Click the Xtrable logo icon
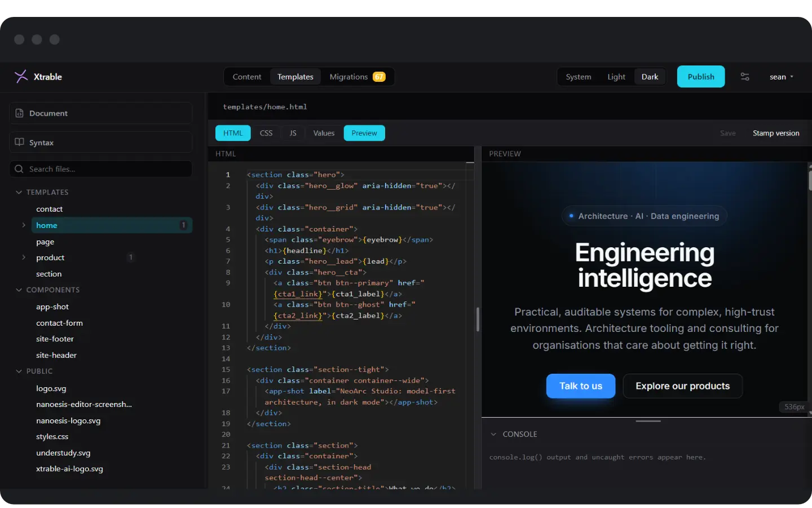The height and width of the screenshot is (508, 812). [21, 77]
